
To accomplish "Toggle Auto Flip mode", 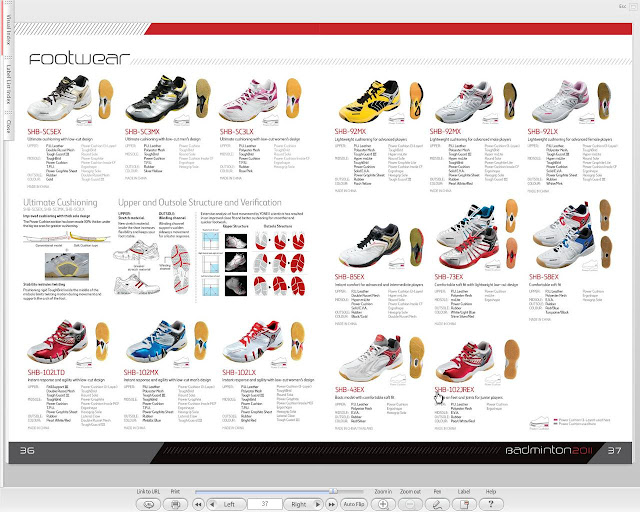I will (x=354, y=504).
